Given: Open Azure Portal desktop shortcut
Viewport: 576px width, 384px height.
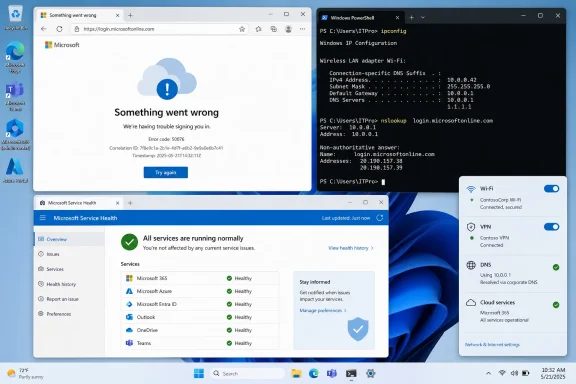Looking at the screenshot, I should [x=15, y=171].
